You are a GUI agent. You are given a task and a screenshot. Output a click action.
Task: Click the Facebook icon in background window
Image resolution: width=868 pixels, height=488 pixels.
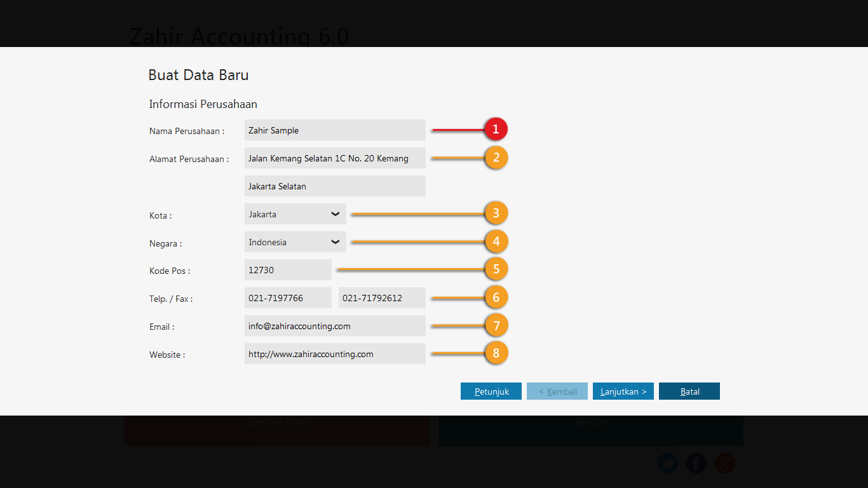[696, 463]
